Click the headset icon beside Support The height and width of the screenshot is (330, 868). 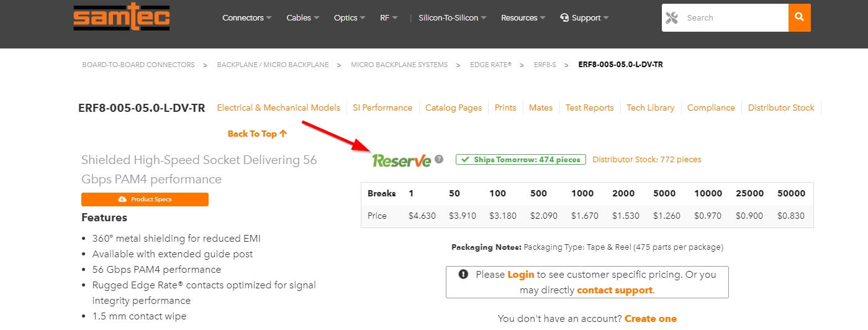564,17
